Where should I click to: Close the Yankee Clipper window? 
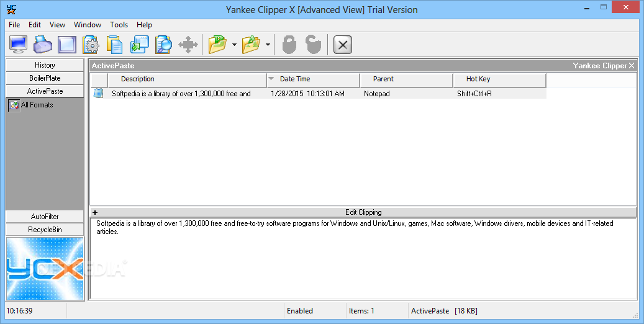[626, 7]
